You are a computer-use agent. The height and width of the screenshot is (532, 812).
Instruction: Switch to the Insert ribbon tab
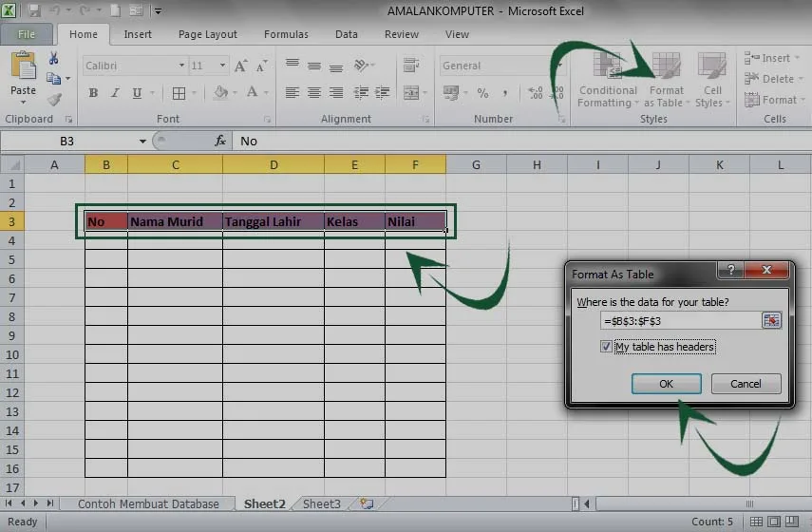click(138, 34)
